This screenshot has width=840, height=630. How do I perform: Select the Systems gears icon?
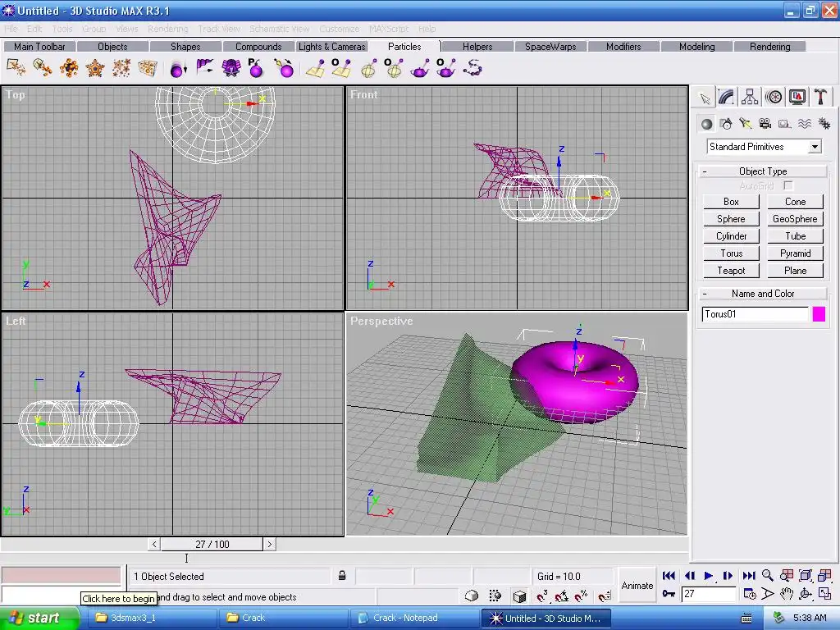click(824, 125)
